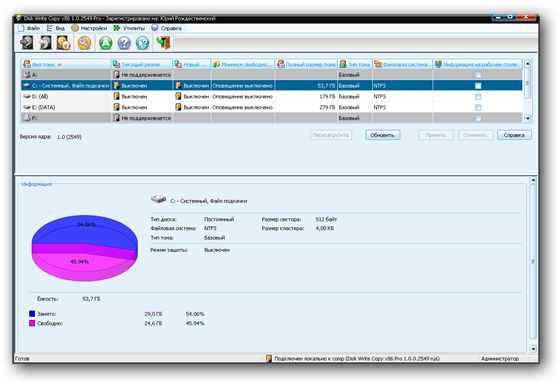The image size is (560, 384).
Task: Click the volume list scroll-up arrow
Action: click(528, 64)
